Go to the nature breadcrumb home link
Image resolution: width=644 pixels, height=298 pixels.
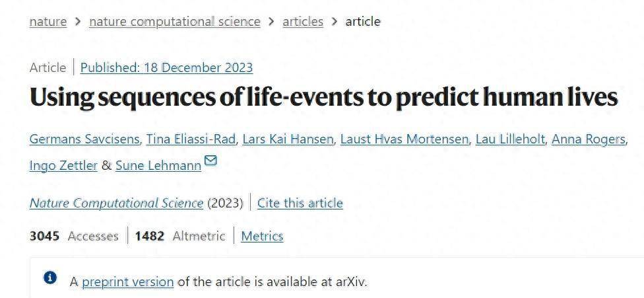(48, 21)
